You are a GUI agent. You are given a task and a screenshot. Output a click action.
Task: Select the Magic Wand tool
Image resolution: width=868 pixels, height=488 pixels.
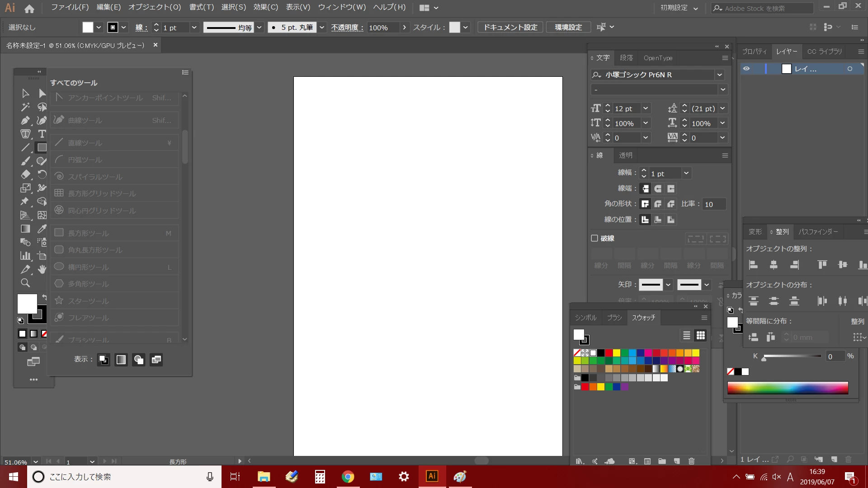tap(25, 107)
